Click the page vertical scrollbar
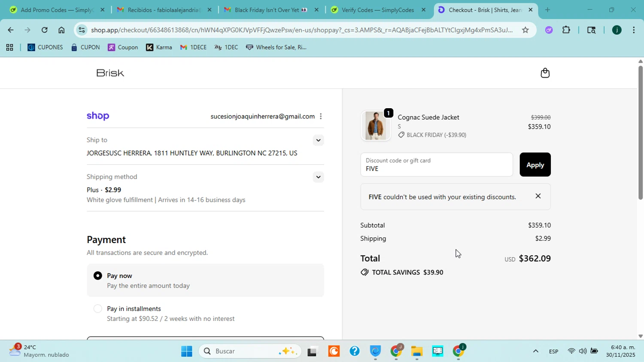This screenshot has width=644, height=362. point(640,133)
